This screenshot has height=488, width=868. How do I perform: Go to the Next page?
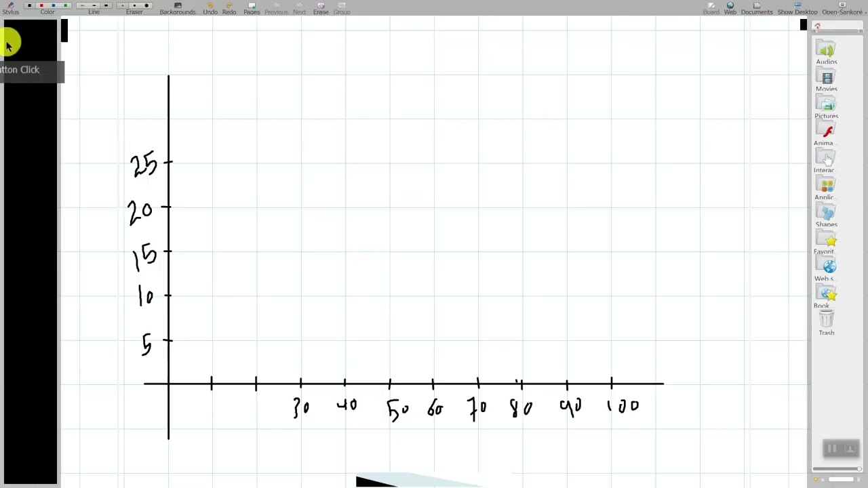[x=299, y=8]
